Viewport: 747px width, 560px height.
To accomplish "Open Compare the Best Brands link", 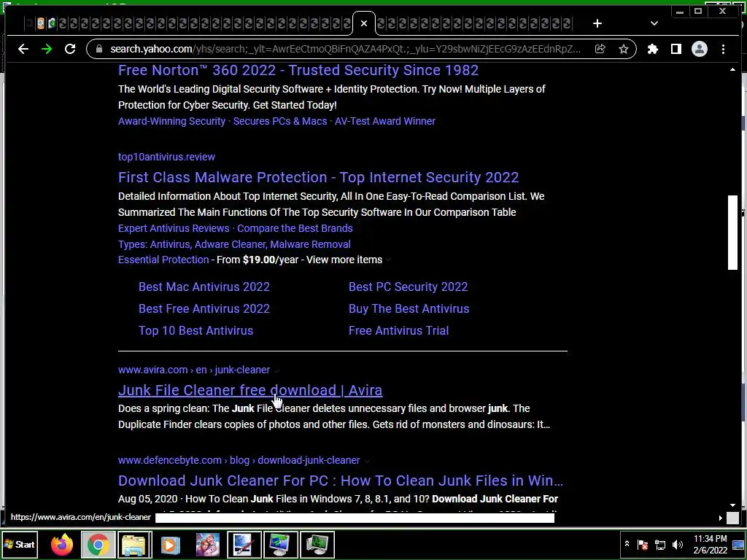I will (295, 228).
